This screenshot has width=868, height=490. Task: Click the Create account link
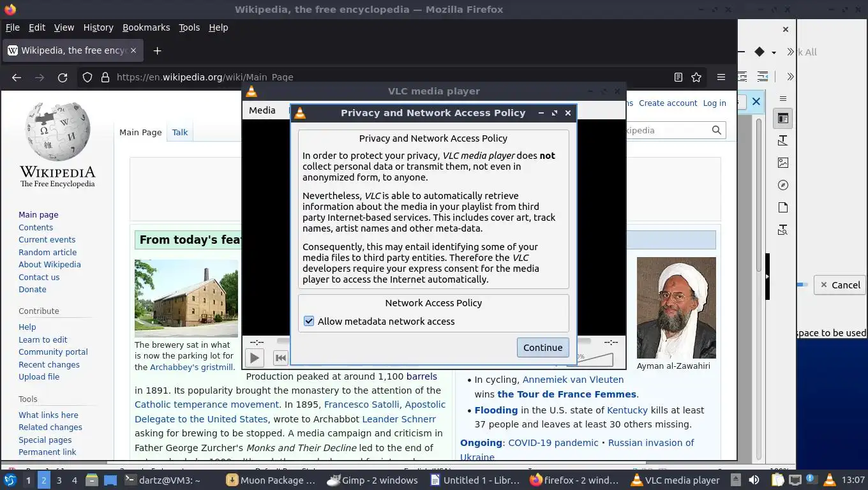[668, 103]
